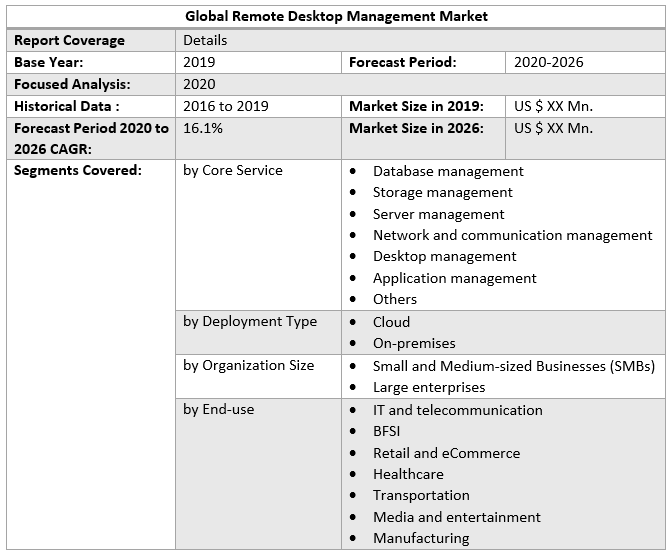The image size is (671, 555).
Task: Click the by Core Service segment
Action: pyautogui.click(x=232, y=171)
